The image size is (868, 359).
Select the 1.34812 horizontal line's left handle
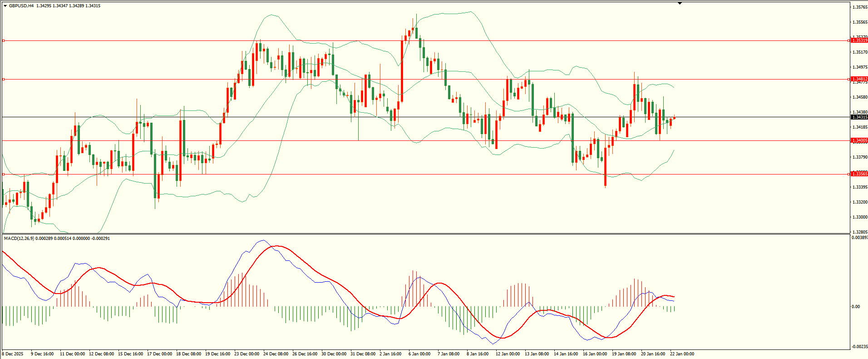point(4,79)
